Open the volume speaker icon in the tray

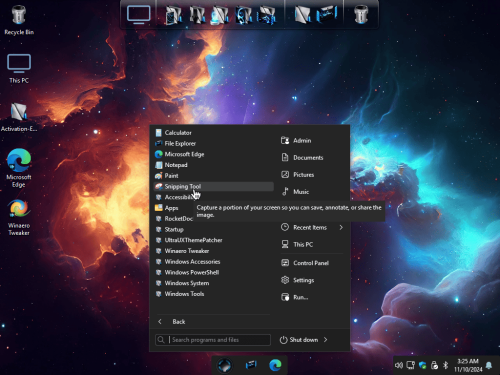(399, 365)
